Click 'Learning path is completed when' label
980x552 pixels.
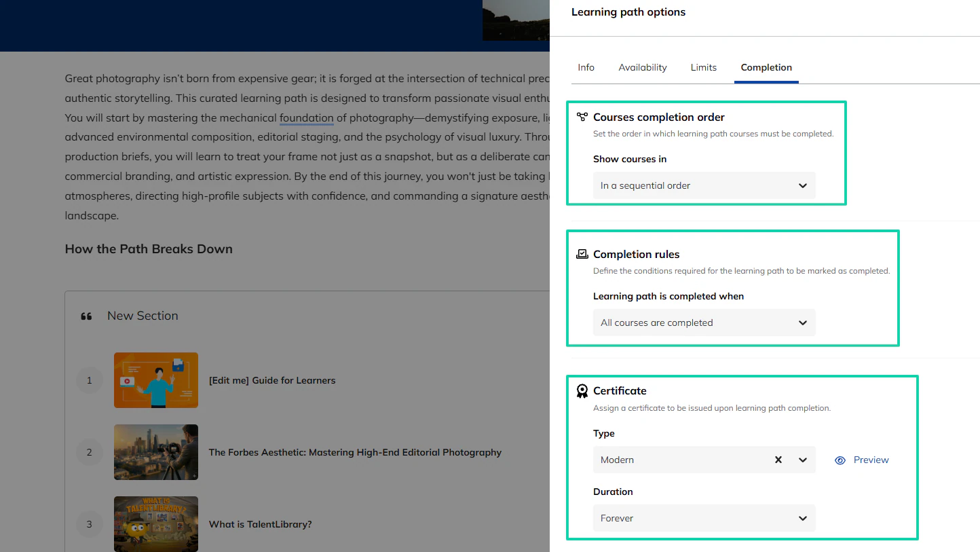(x=668, y=296)
